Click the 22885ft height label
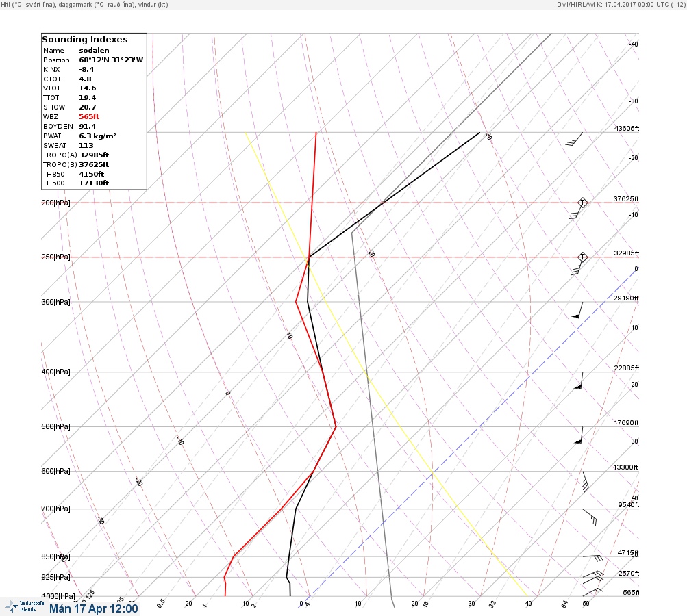 (x=627, y=368)
